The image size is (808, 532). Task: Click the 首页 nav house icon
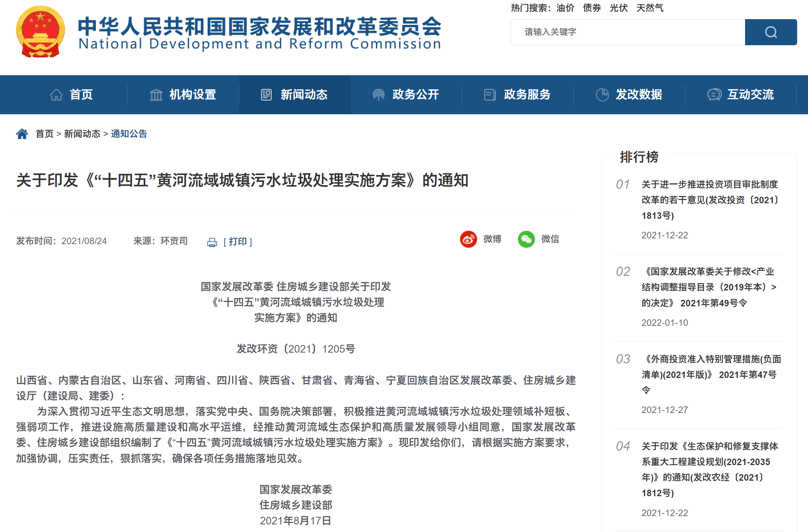coord(56,95)
